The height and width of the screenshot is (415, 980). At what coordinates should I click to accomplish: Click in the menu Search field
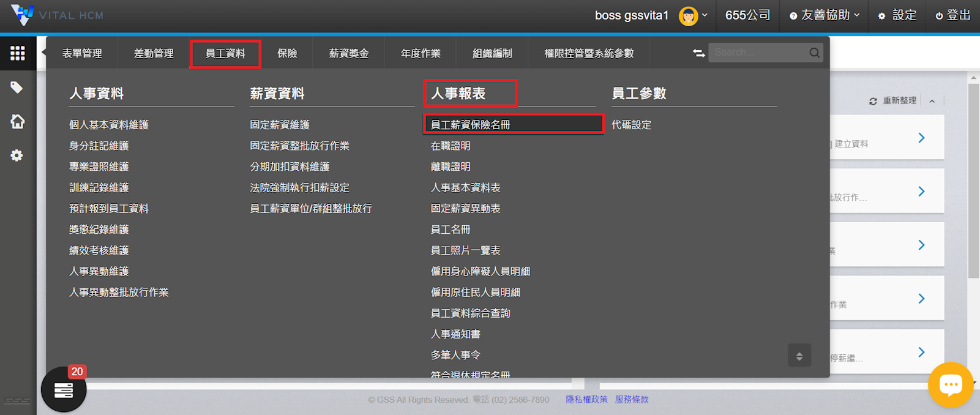coord(758,53)
